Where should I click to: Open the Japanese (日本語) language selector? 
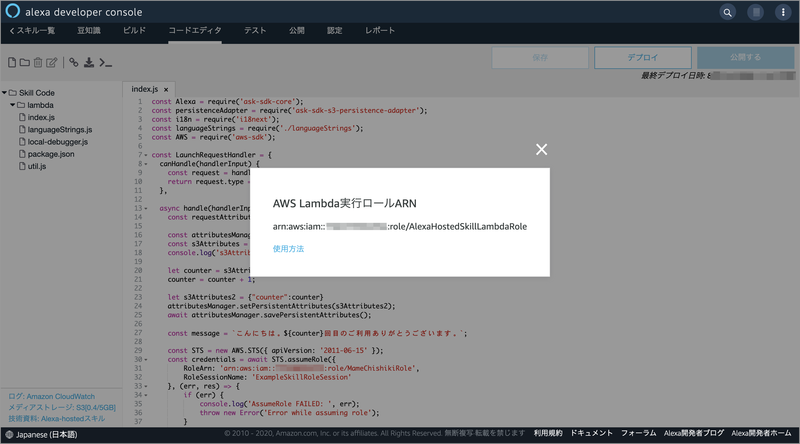(46, 435)
